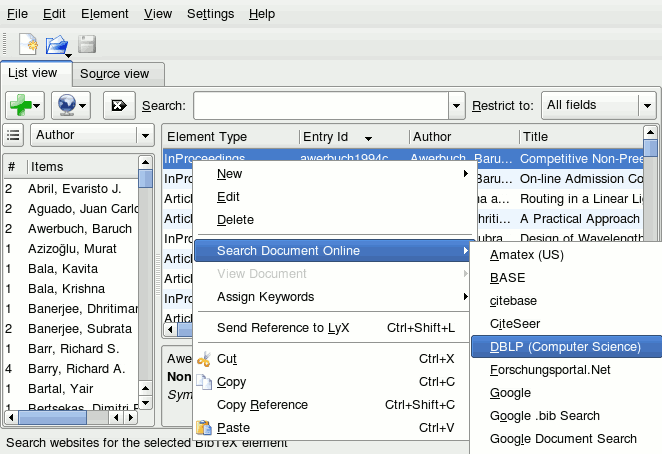Select citebase search engine
The width and height of the screenshot is (662, 454).
click(x=567, y=301)
